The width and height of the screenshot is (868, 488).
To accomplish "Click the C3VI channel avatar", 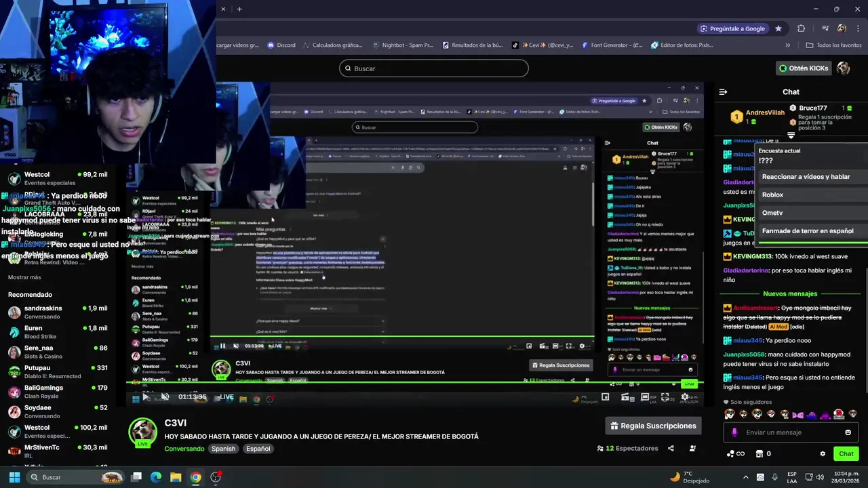I will click(142, 432).
